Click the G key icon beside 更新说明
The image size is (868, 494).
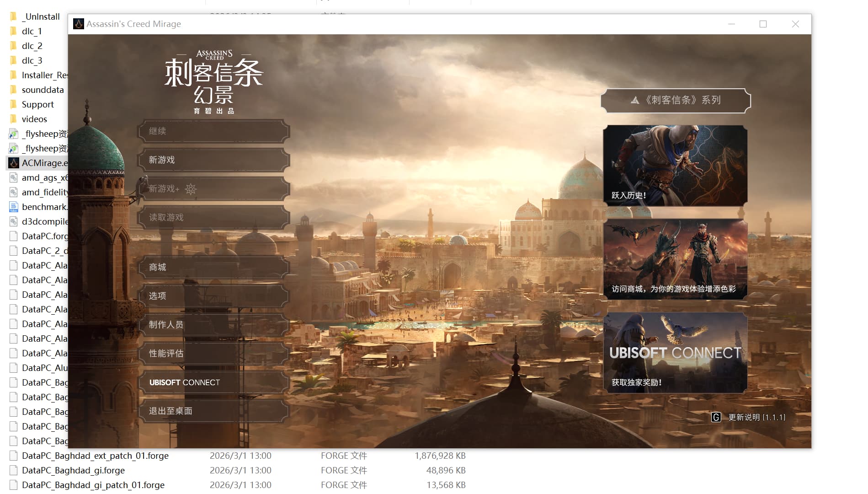(716, 417)
